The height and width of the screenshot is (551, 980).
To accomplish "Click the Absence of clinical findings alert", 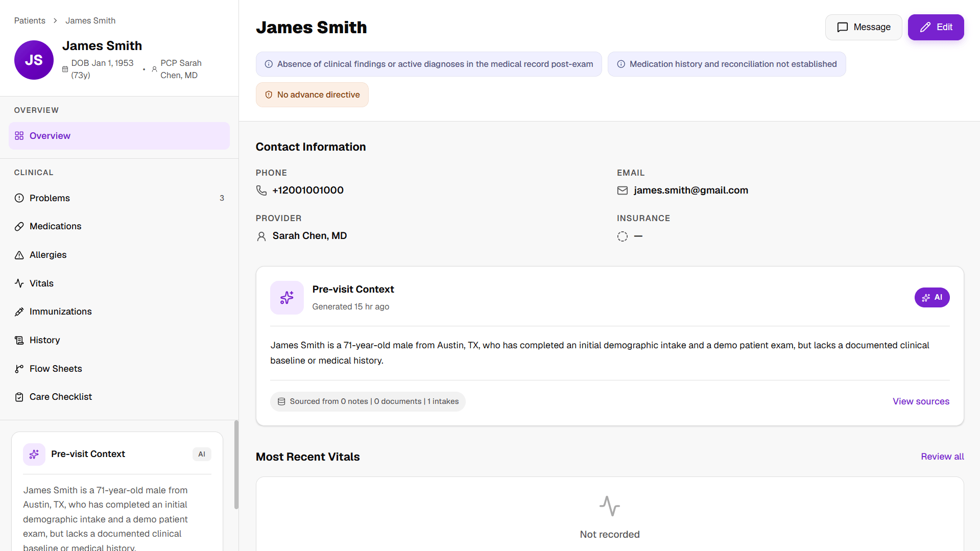I will 428,64.
